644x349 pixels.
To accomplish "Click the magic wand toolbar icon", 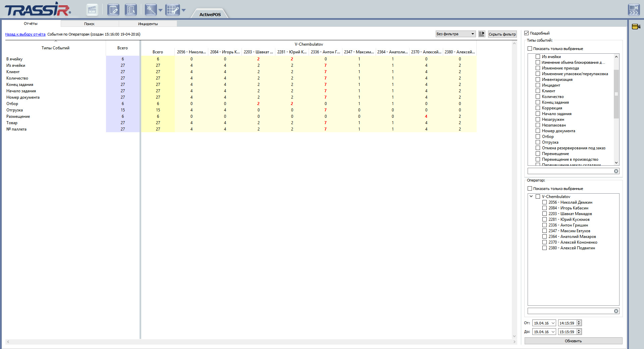I will tap(151, 10).
